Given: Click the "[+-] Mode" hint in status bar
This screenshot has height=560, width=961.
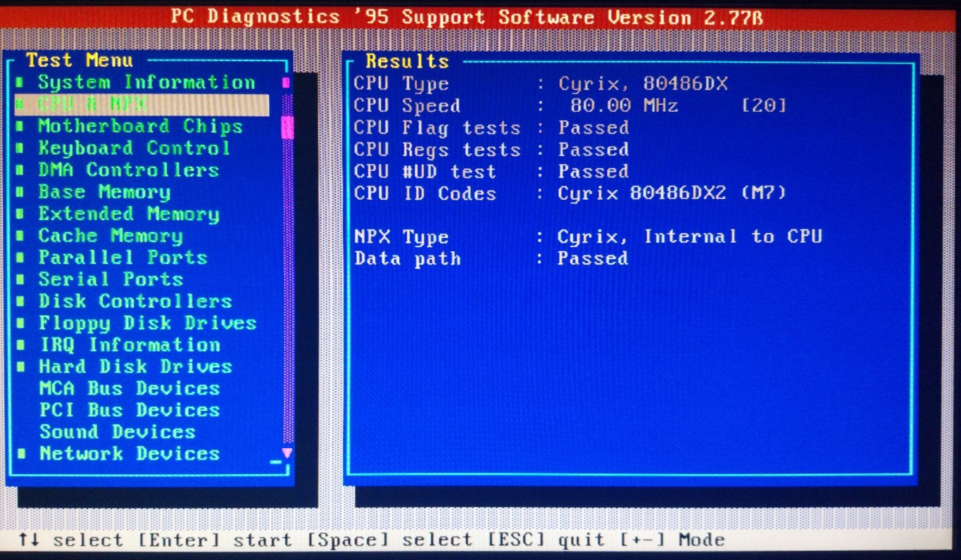Looking at the screenshot, I should point(672,540).
